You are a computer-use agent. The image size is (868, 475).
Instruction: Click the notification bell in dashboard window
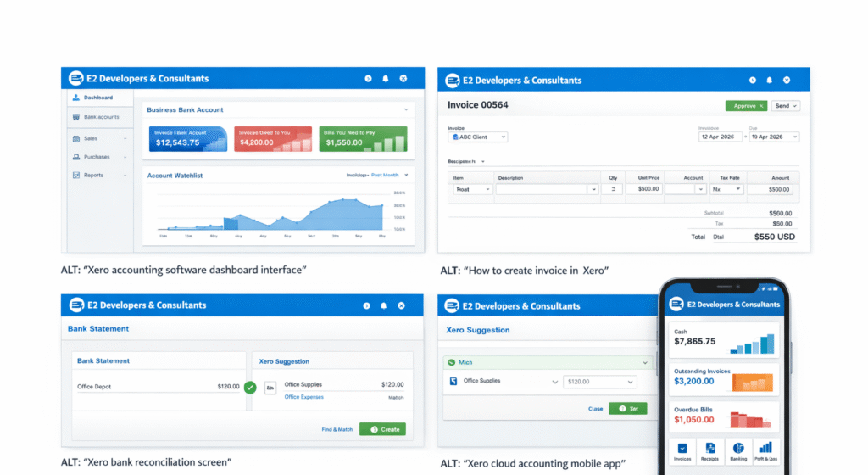386,79
